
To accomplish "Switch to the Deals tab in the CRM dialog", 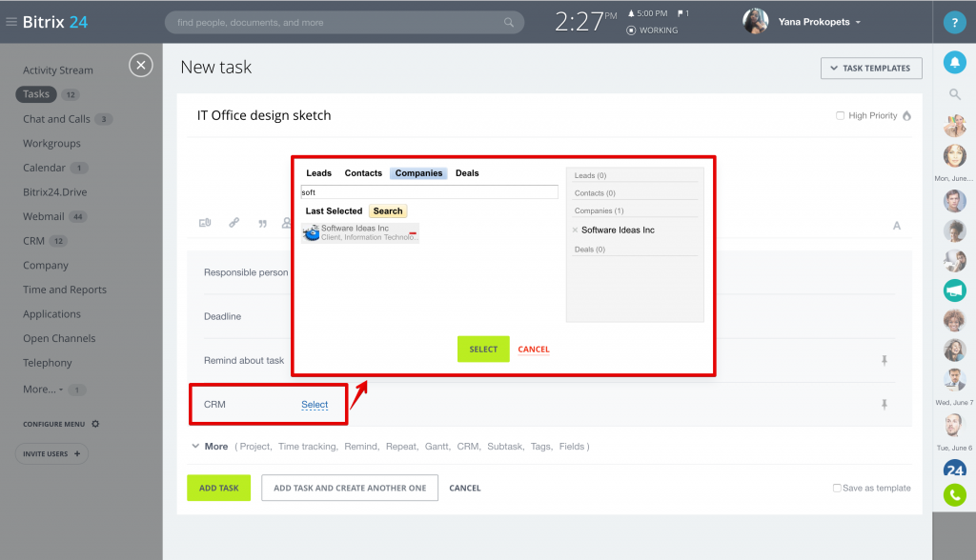I will click(x=467, y=173).
